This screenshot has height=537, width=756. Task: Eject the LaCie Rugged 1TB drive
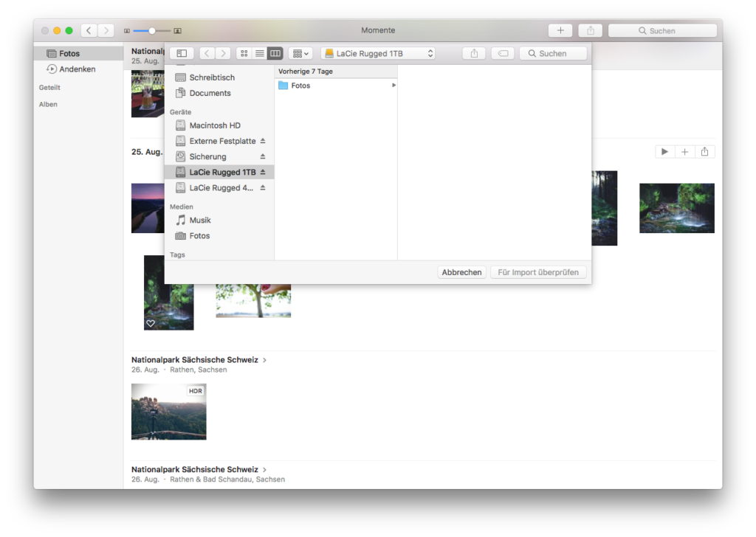coord(263,172)
